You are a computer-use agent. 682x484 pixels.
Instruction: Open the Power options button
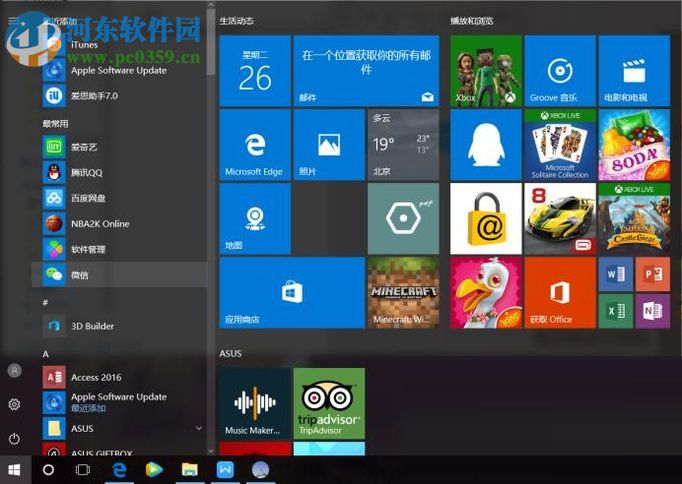14,438
